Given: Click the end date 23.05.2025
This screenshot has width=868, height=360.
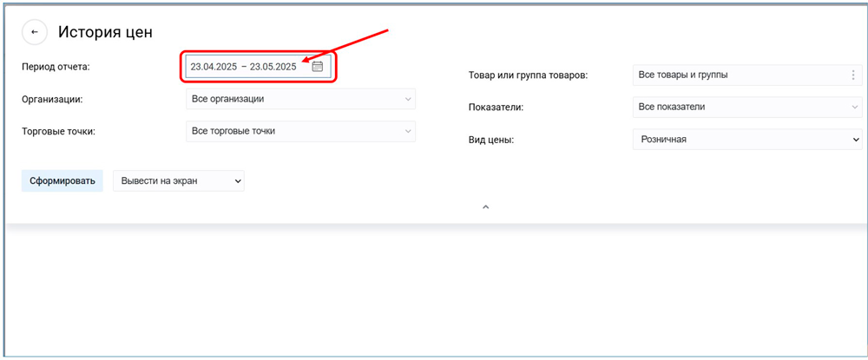Looking at the screenshot, I should tap(273, 67).
